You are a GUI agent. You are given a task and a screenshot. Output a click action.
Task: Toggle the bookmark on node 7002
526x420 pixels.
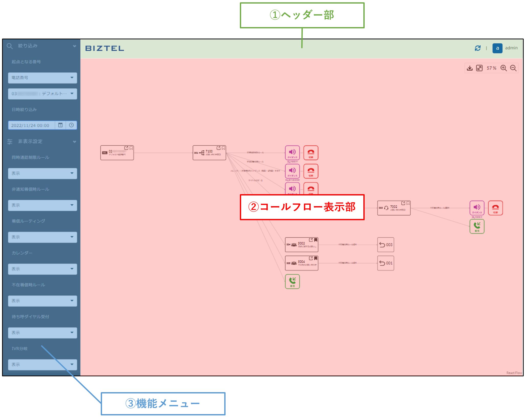408,203
